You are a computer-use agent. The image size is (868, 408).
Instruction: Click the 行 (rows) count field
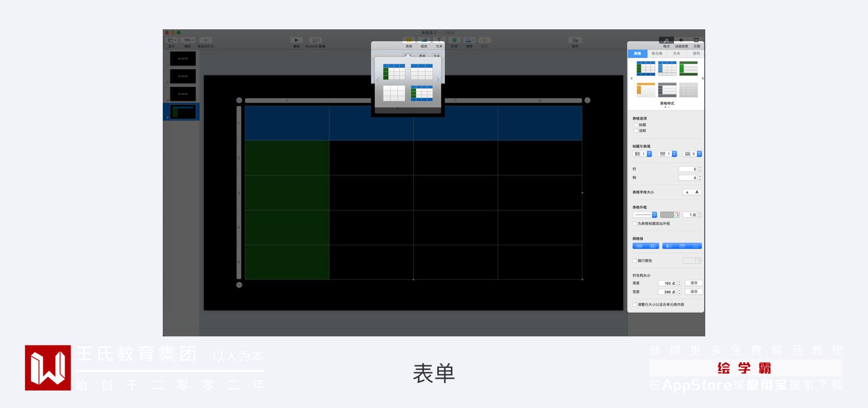pos(688,169)
